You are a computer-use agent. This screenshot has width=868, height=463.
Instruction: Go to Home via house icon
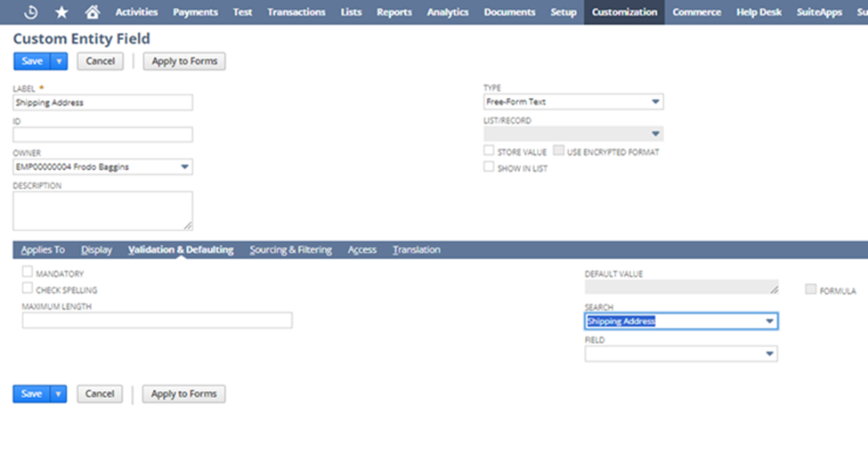pos(92,12)
